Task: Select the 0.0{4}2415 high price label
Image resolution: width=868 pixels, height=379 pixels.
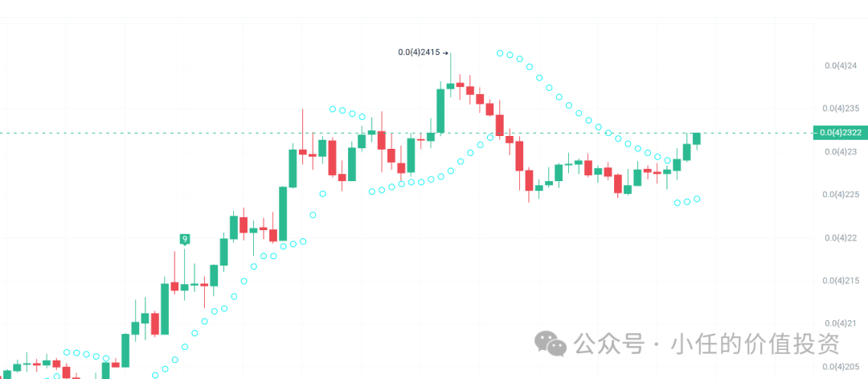Action: click(x=419, y=52)
